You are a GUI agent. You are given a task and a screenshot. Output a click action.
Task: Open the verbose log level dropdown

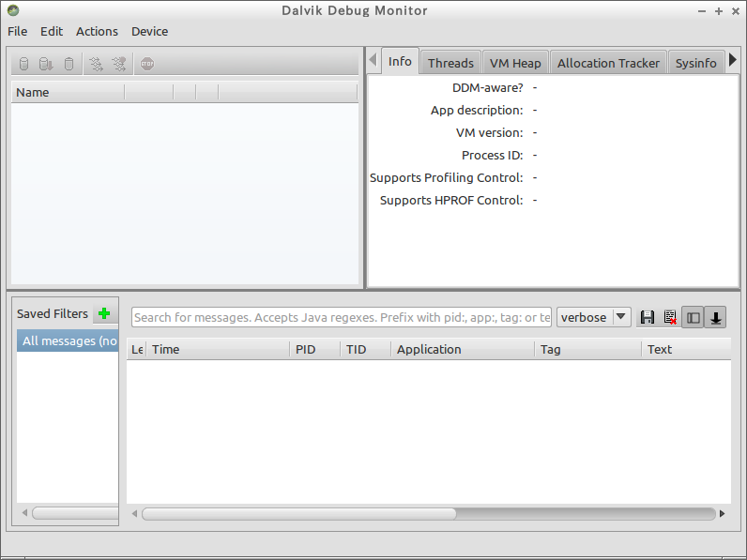[x=594, y=317]
